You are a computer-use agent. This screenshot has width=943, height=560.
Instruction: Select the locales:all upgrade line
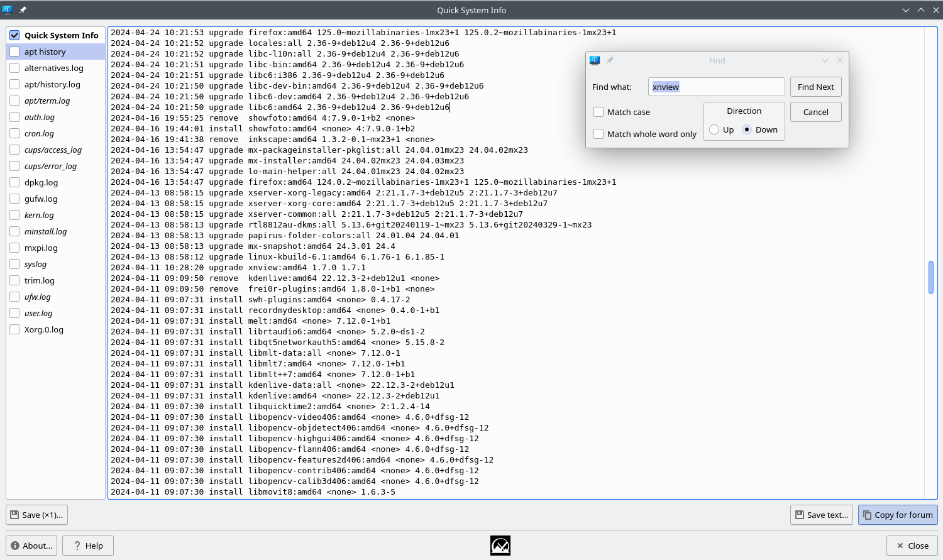pos(280,43)
